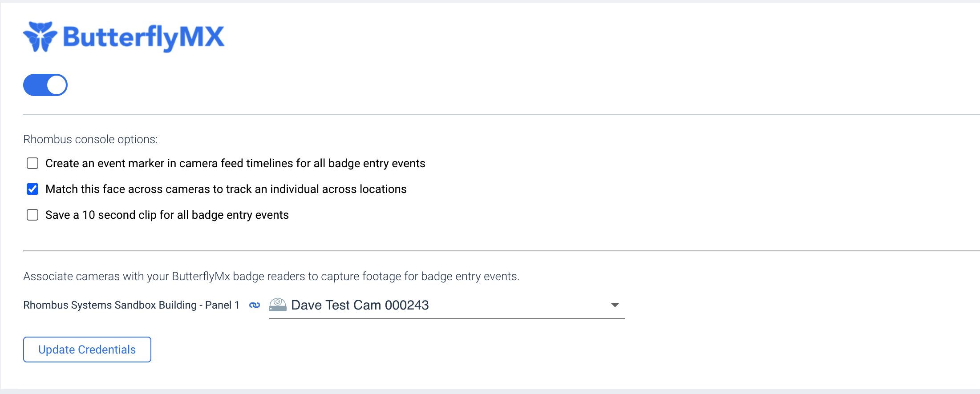Click the divider line above the camera association section

(x=502, y=250)
